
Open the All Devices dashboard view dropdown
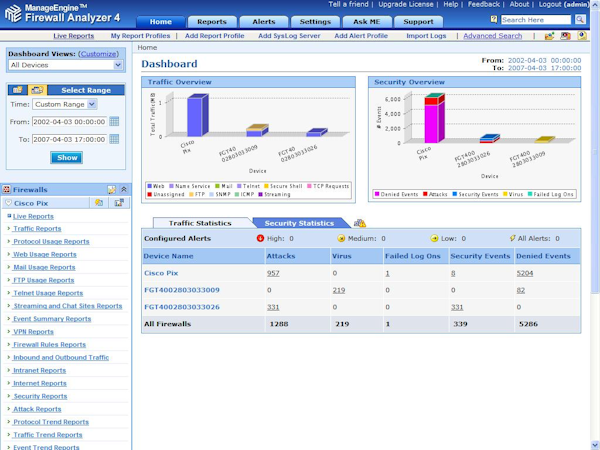tap(65, 65)
